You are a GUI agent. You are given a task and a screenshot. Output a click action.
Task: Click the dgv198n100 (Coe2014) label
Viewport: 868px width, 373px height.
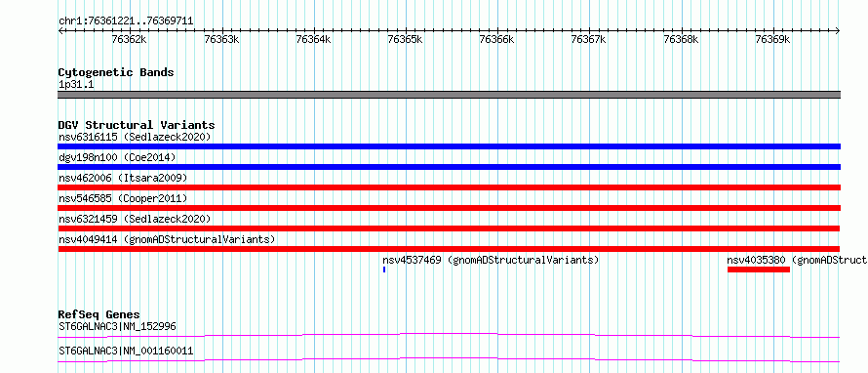(x=117, y=157)
